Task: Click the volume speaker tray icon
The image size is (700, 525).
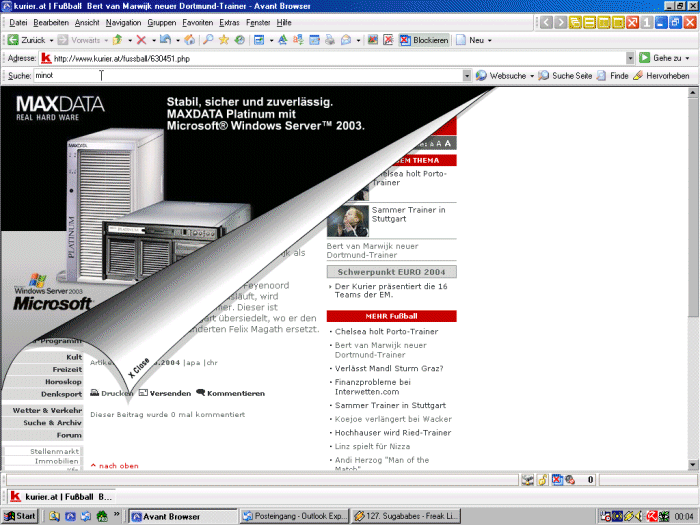Action: [x=639, y=517]
